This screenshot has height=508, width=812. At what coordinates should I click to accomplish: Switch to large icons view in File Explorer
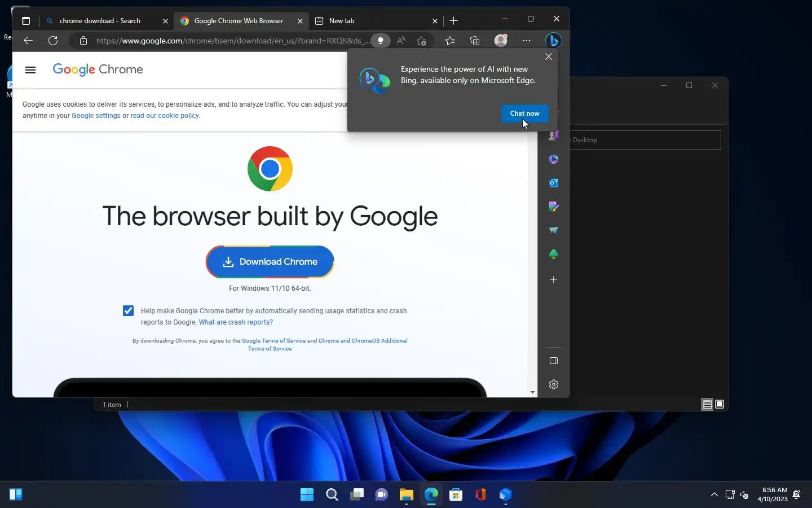(720, 404)
